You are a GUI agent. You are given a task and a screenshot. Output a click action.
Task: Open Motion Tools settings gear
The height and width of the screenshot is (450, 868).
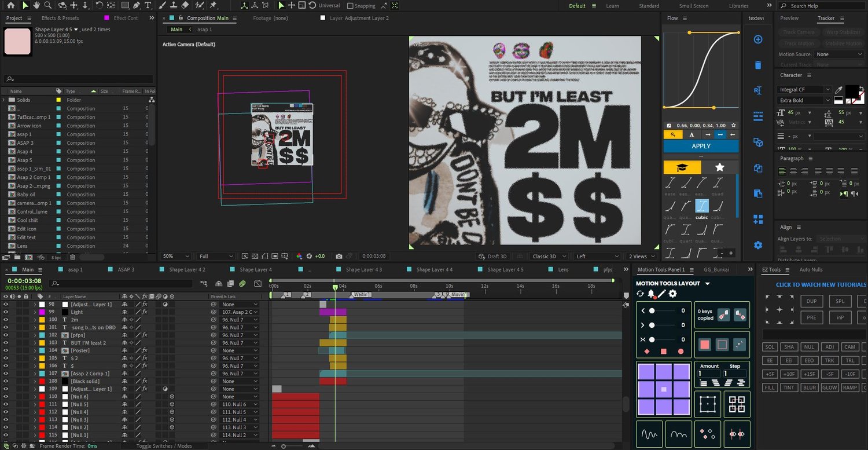tap(673, 294)
